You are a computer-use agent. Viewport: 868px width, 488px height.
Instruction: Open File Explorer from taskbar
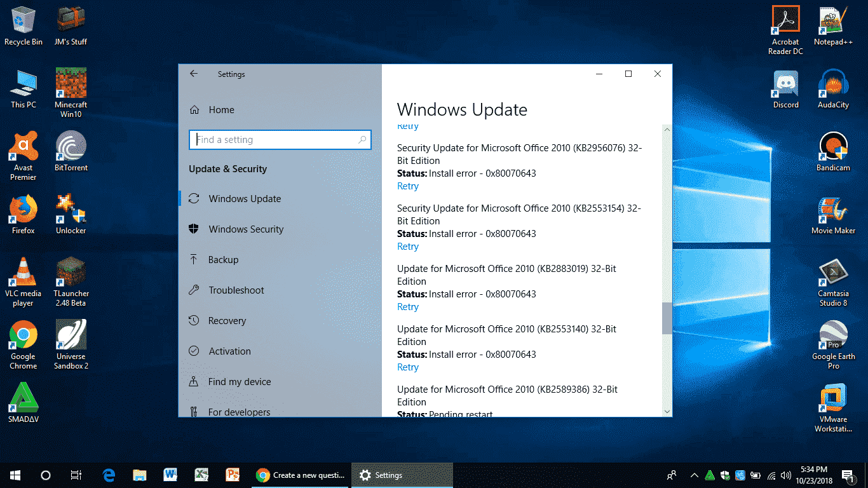(x=140, y=475)
